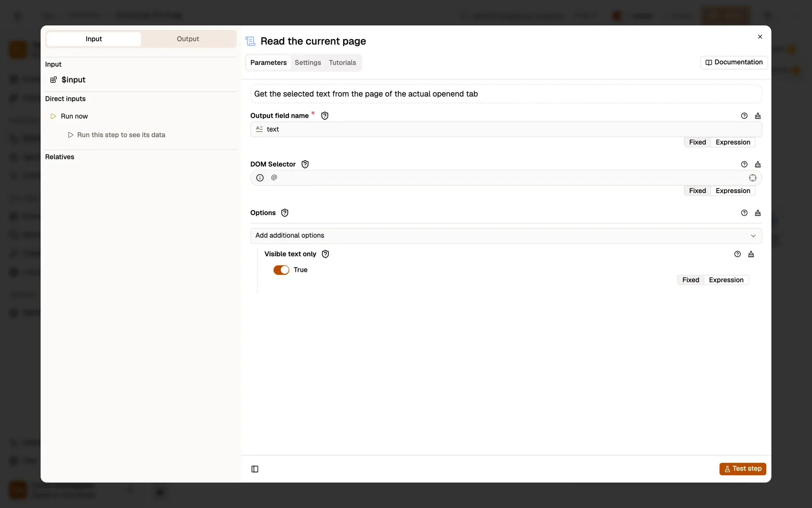812x508 pixels.
Task: Select Expression mode for Visible text only
Action: point(726,280)
